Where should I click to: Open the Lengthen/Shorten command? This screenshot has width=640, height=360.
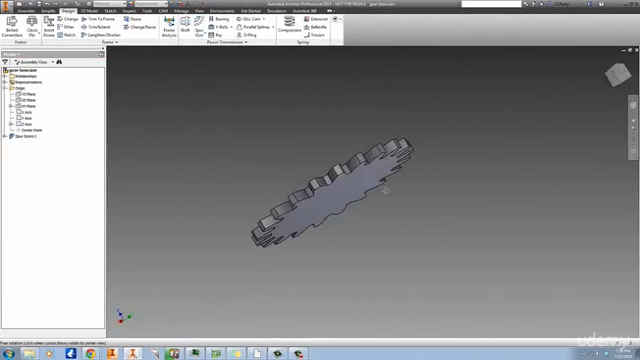(x=101, y=35)
